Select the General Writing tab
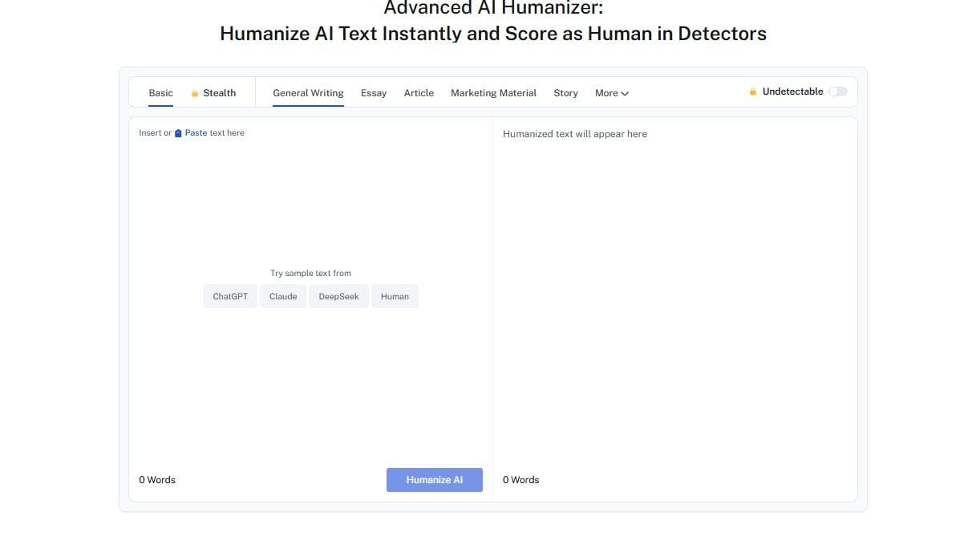 pyautogui.click(x=308, y=92)
